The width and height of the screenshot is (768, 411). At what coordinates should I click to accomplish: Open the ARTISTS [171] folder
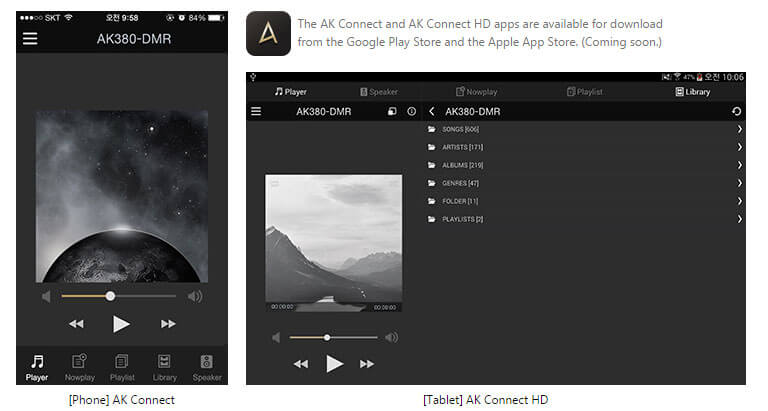[585, 147]
